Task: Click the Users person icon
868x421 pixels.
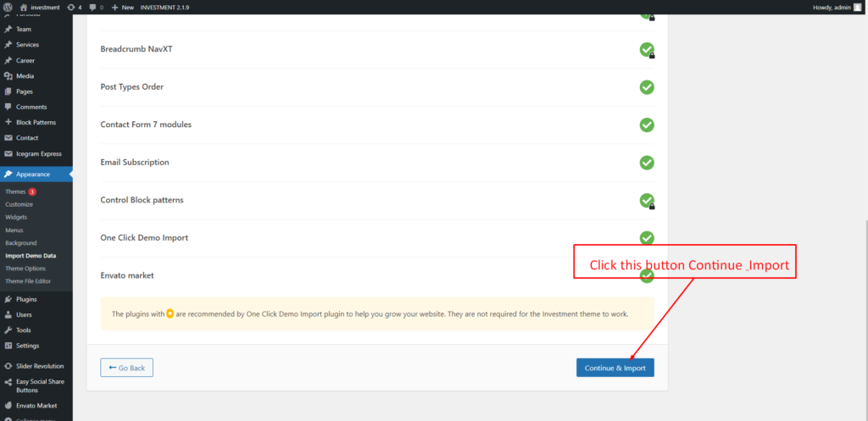Action: 8,315
